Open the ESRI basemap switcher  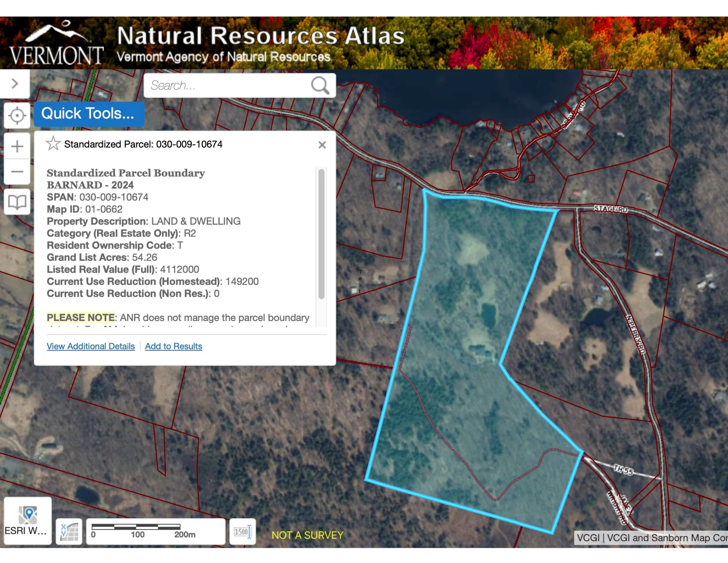(28, 521)
